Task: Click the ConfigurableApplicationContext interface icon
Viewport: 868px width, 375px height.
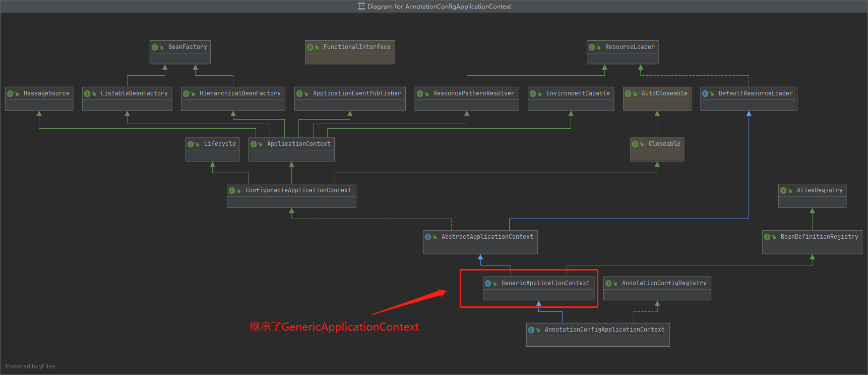Action: (232, 190)
